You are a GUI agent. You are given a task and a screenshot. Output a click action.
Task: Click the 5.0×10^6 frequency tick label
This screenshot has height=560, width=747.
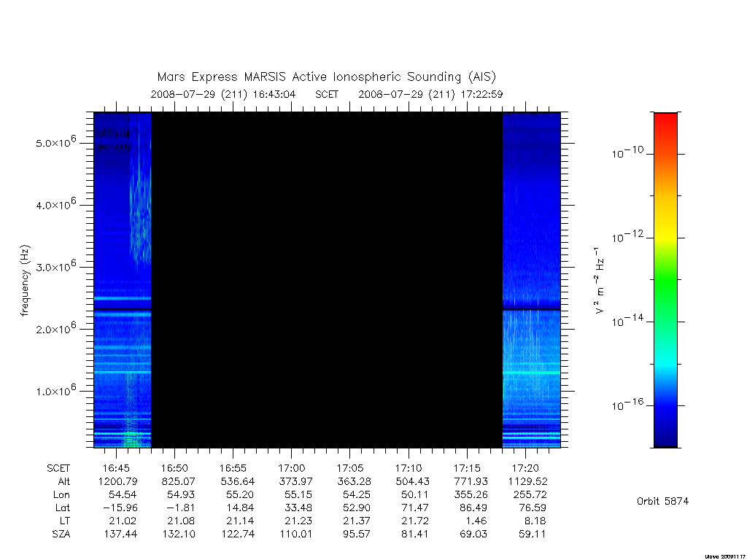click(56, 142)
